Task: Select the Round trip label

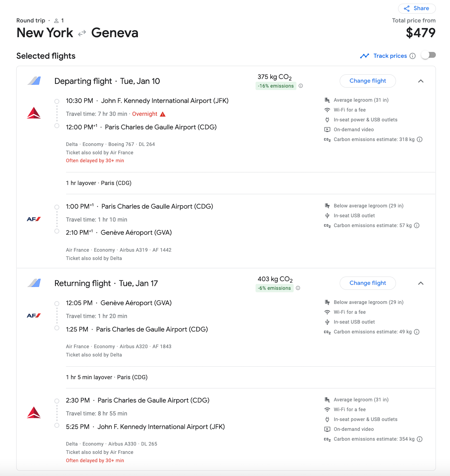Action: point(30,20)
